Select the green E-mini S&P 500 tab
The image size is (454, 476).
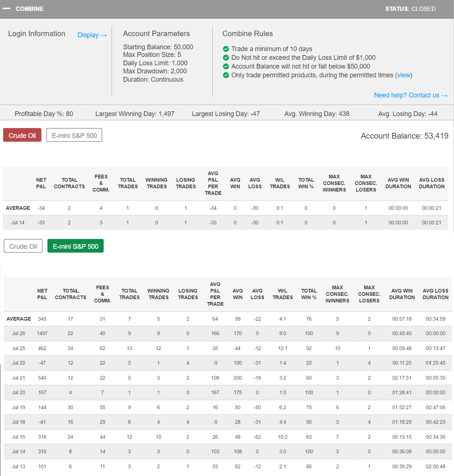[76, 246]
